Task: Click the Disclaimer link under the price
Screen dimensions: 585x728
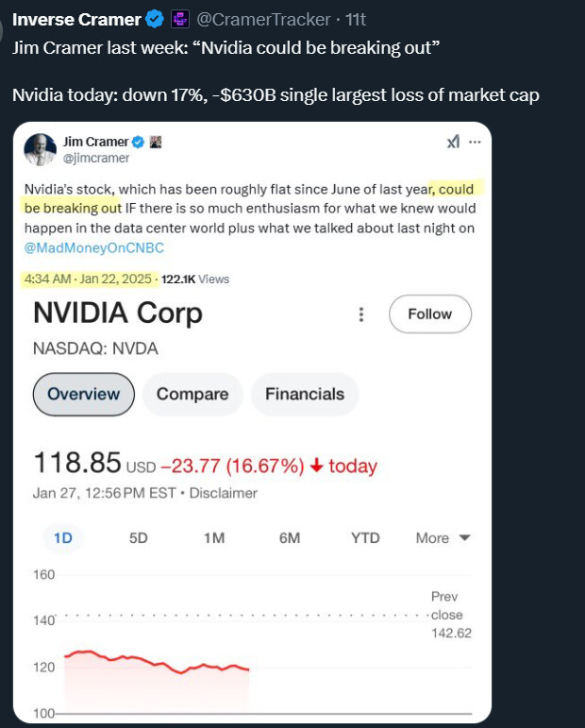Action: click(x=223, y=493)
